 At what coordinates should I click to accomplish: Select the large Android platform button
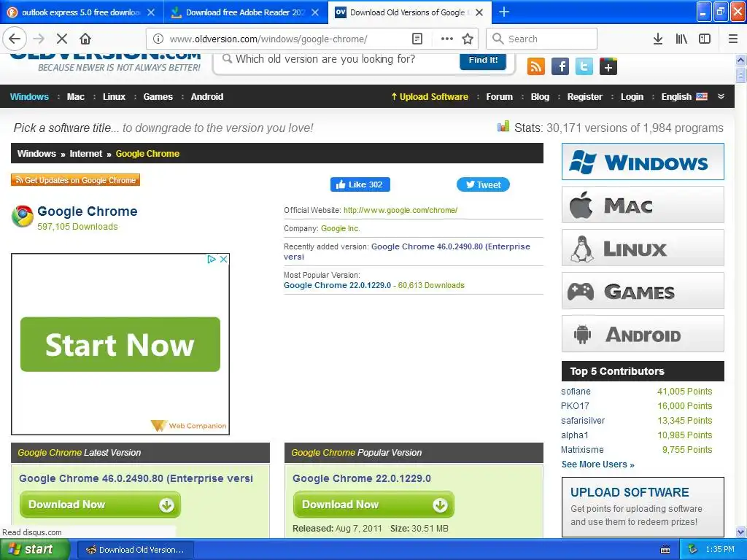[x=643, y=333]
